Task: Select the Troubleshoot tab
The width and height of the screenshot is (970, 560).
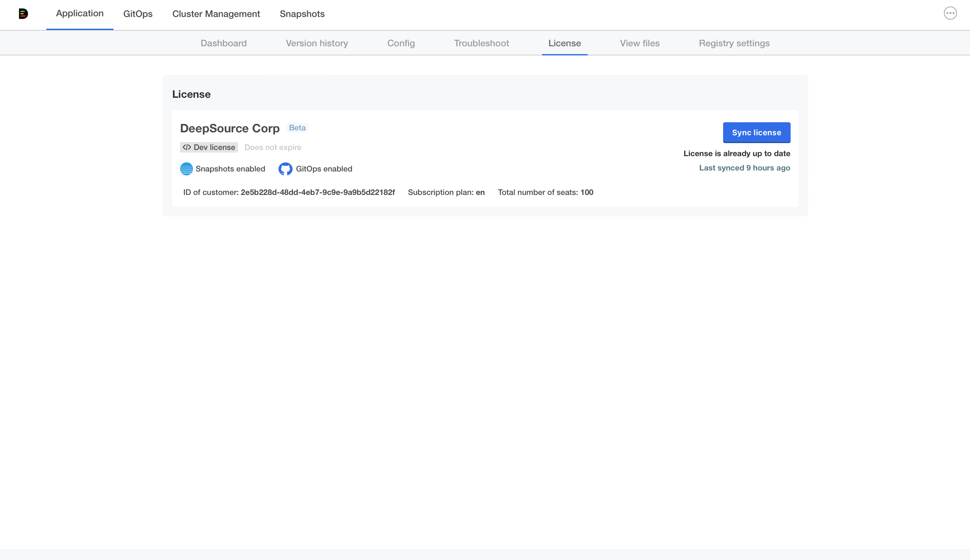Action: pos(481,43)
